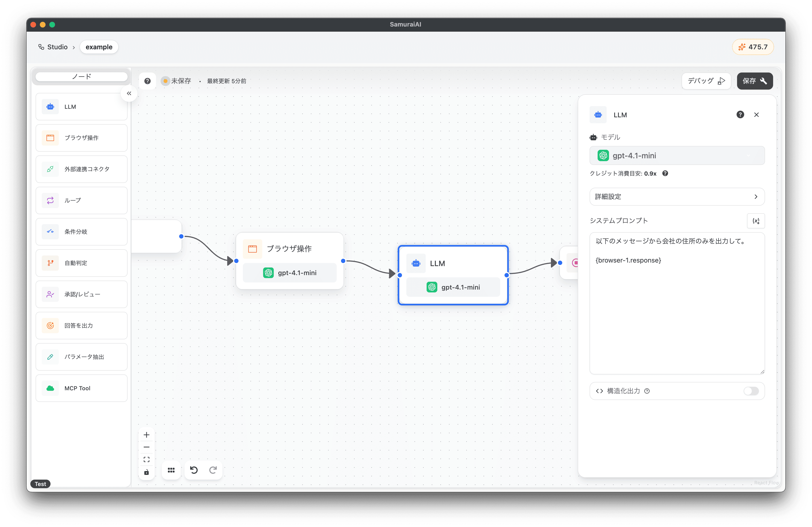Screen dimensions: 812x527
Task: Click the zoom in plus icon
Action: (146, 435)
